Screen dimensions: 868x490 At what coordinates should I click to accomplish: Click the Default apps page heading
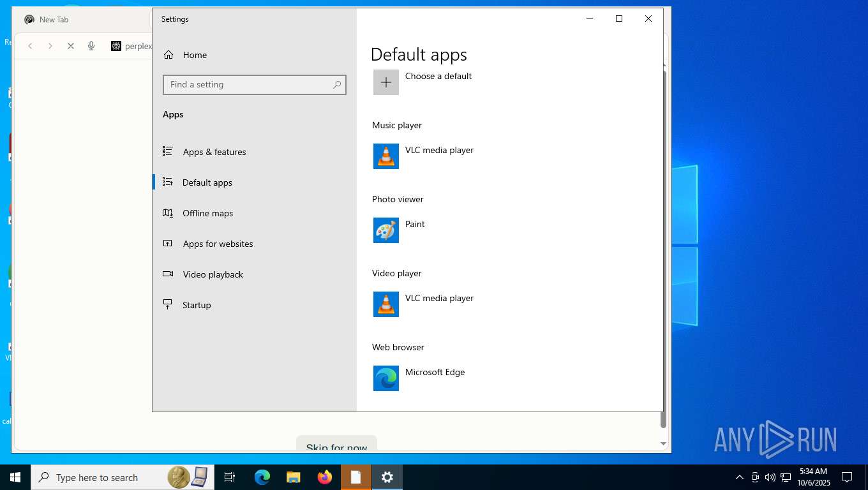coord(419,55)
